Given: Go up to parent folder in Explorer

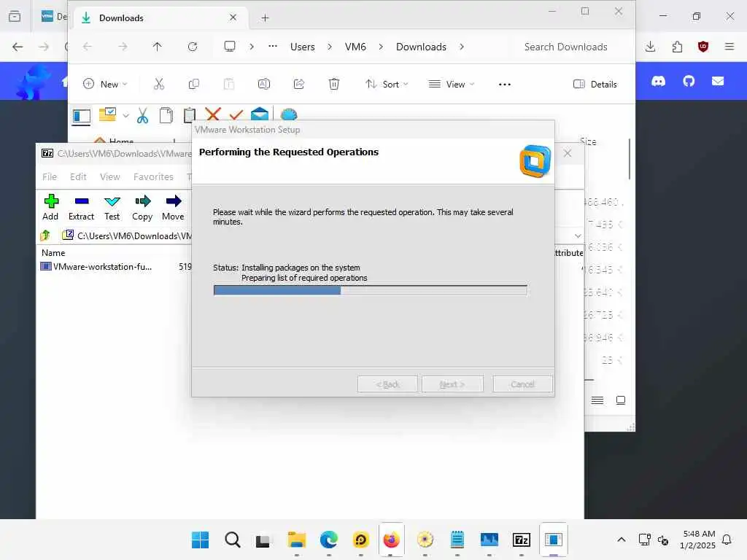Looking at the screenshot, I should pyautogui.click(x=158, y=47).
